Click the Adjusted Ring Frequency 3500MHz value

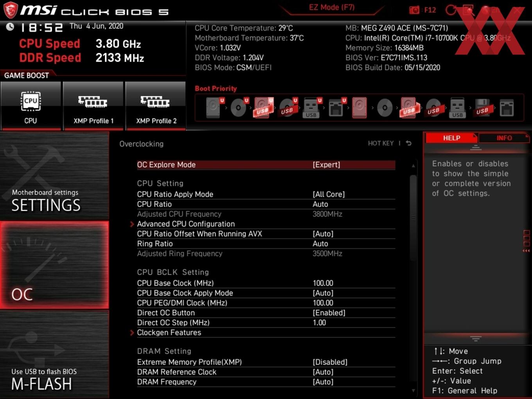327,253
